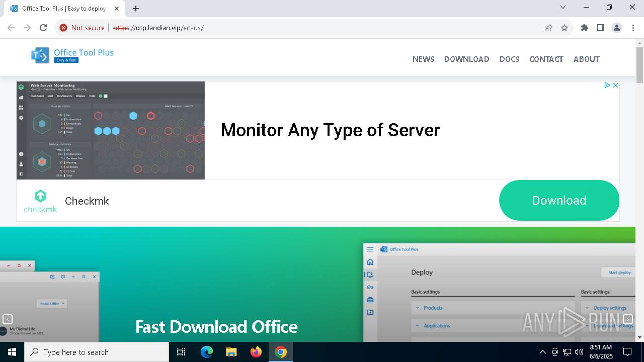The width and height of the screenshot is (644, 362).
Task: Click the Office Tool Plus logo
Action: click(72, 55)
